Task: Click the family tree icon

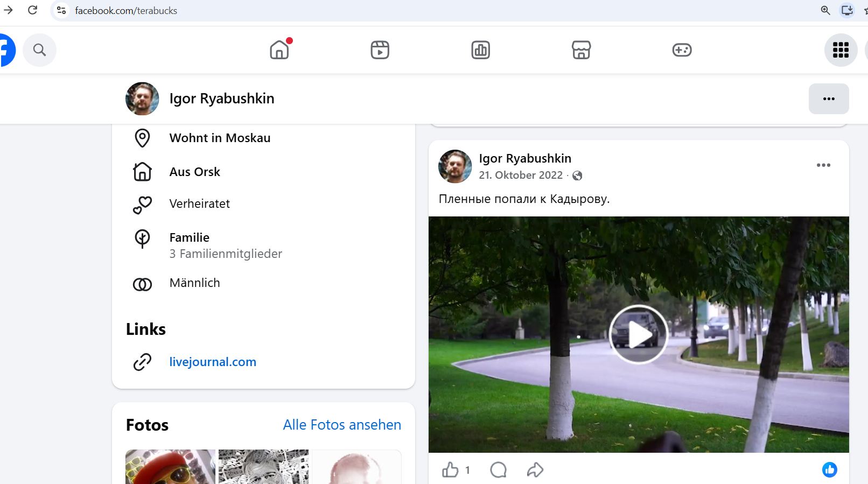Action: click(142, 239)
